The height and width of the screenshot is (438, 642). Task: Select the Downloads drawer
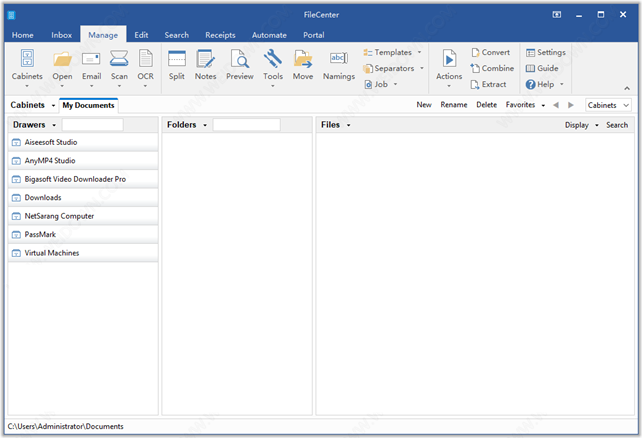[x=83, y=198]
